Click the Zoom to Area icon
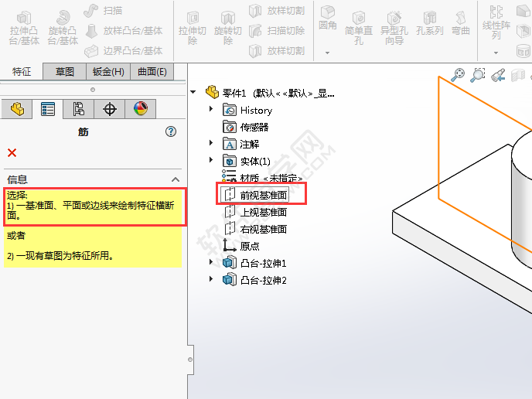 pos(477,75)
